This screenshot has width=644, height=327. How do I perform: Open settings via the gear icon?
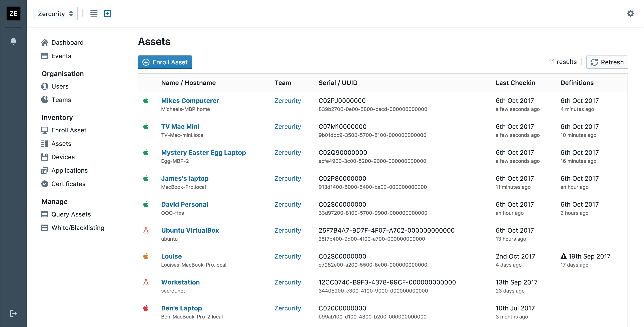pyautogui.click(x=630, y=13)
